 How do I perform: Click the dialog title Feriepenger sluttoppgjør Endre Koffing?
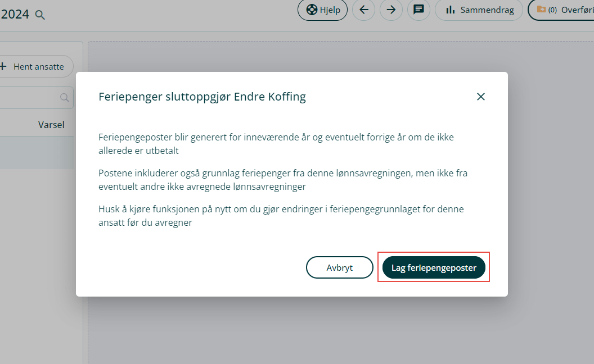point(202,97)
